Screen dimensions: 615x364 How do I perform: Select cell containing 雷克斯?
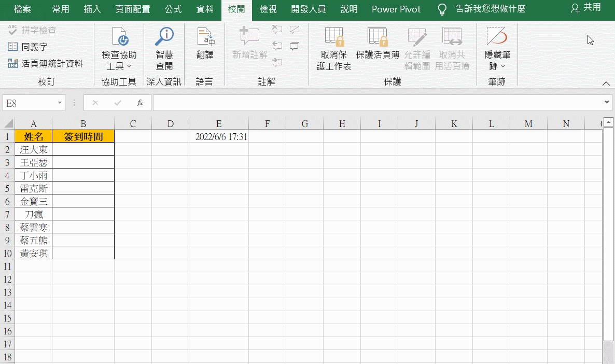tap(33, 188)
